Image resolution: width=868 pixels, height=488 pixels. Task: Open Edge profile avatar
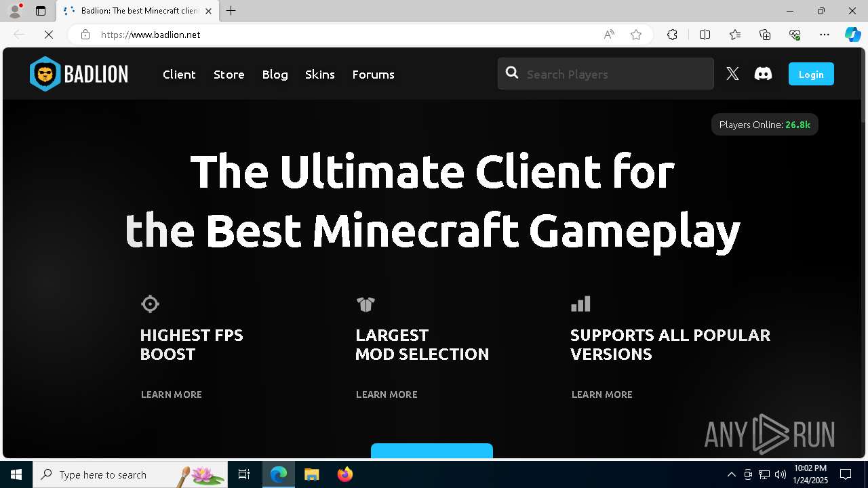tap(14, 11)
